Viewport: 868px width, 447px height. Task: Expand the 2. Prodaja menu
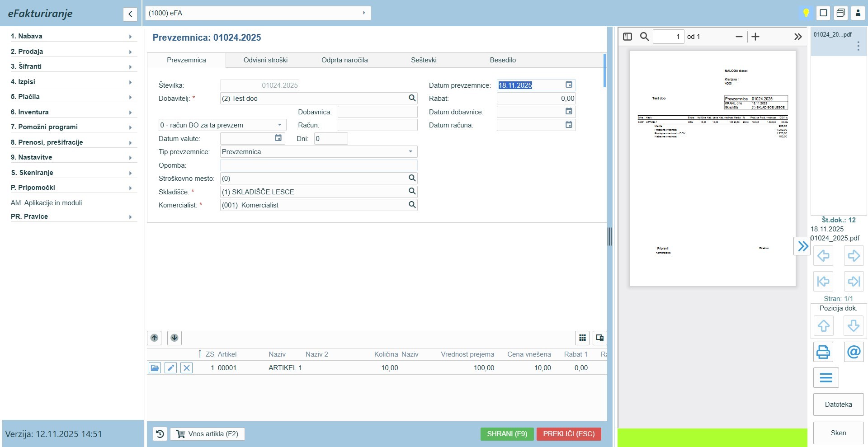click(74, 52)
